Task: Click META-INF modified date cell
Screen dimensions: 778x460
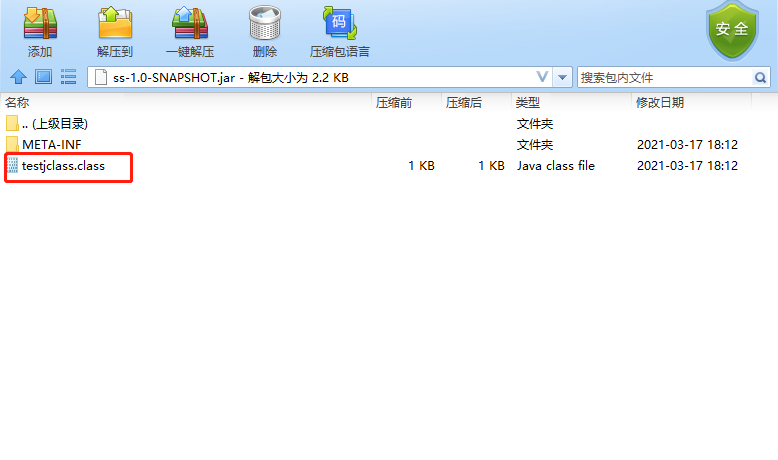Action: tap(687, 145)
